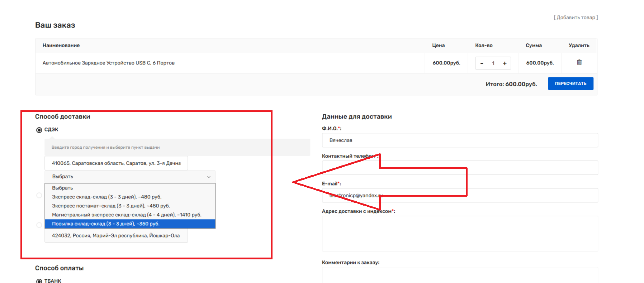Delete the car charger item with trash icon
Screen dimensions: 644x283
[579, 62]
